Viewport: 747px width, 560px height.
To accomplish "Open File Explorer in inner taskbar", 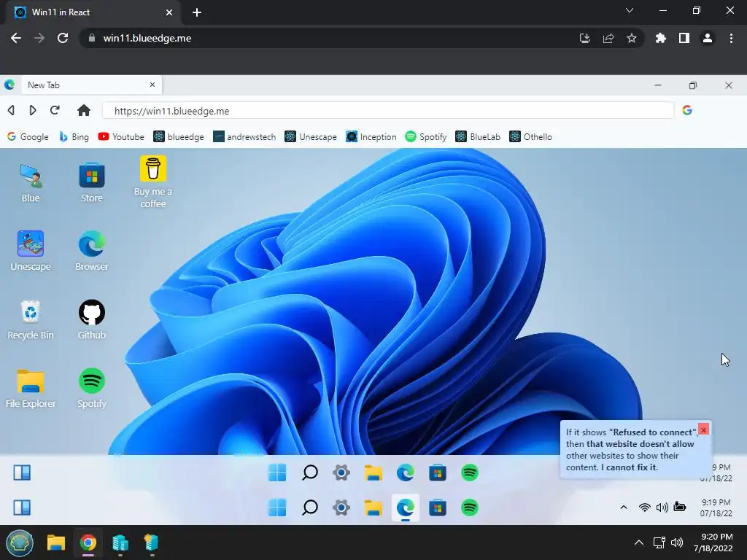I will click(x=373, y=472).
